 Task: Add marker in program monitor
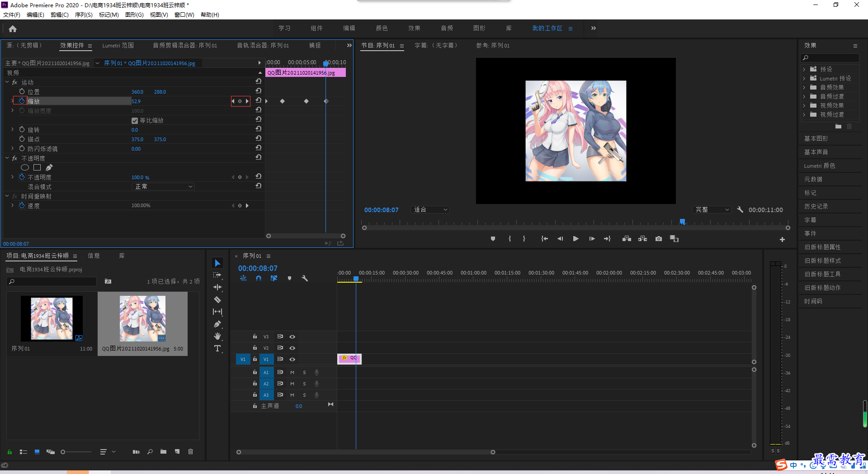[x=493, y=239]
